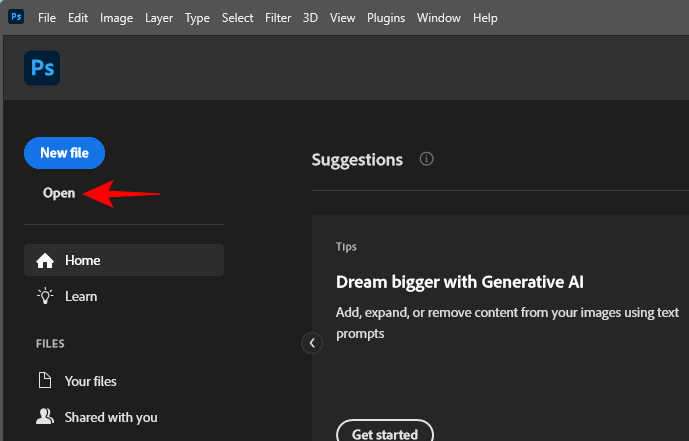Open the Filter menu
689x441 pixels.
tap(278, 18)
